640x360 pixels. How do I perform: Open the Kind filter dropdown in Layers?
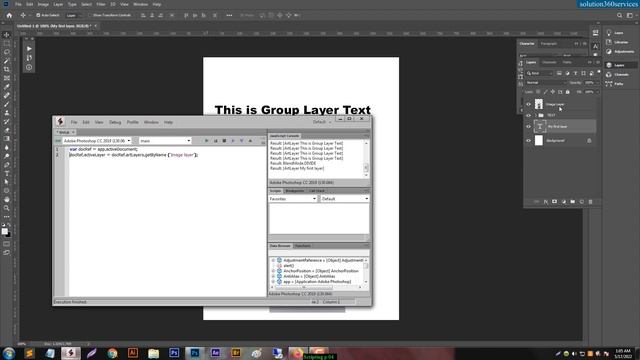click(x=539, y=73)
